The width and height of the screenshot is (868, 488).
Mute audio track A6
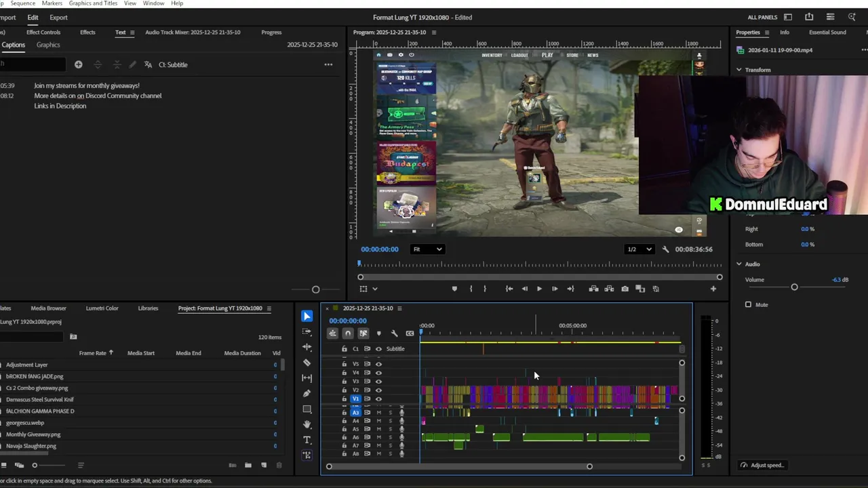coord(378,438)
